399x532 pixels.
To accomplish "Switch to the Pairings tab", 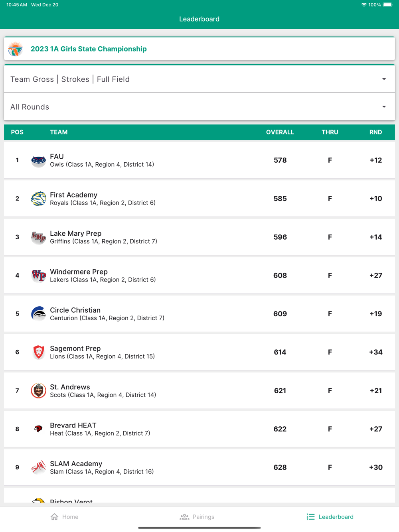I will (x=197, y=517).
